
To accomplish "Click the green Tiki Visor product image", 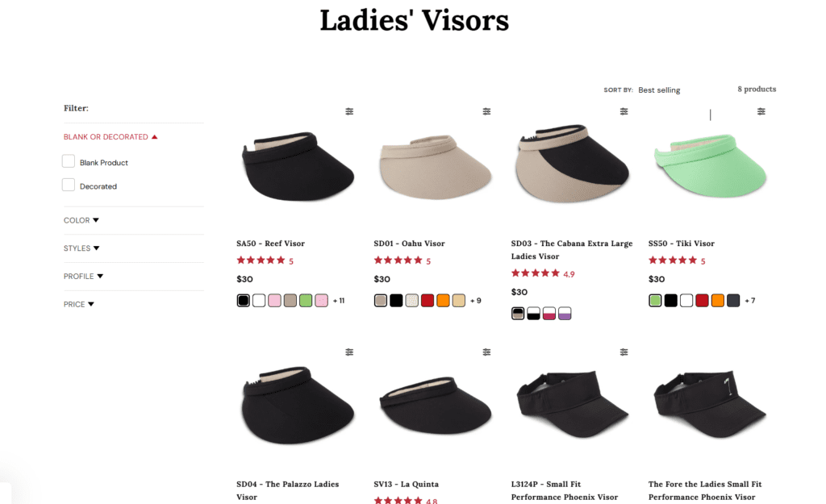I will coord(710,166).
